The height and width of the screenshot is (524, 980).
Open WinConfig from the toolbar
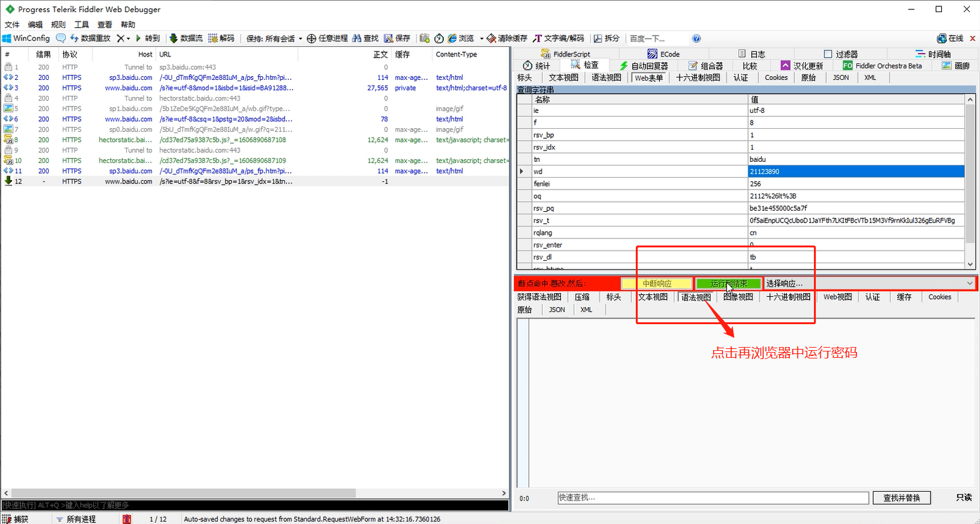coord(26,38)
